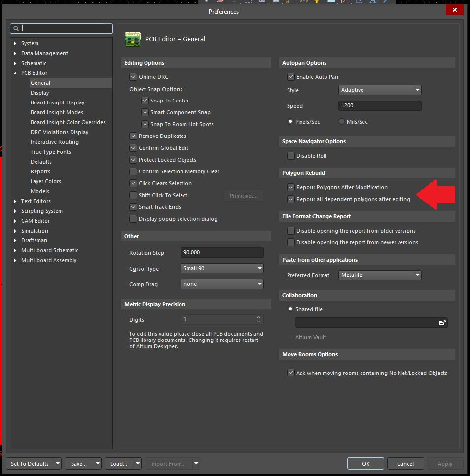Expand the Draftsman node

pyautogui.click(x=15, y=241)
